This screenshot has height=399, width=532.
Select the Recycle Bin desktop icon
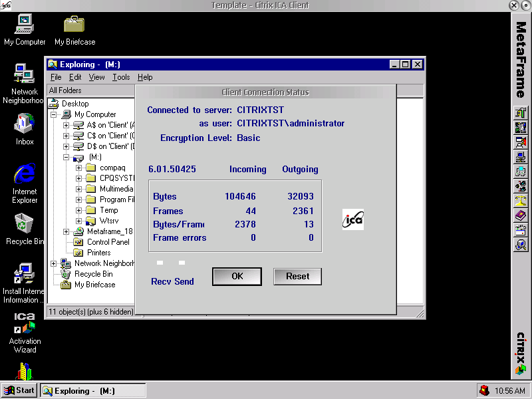coord(24,229)
